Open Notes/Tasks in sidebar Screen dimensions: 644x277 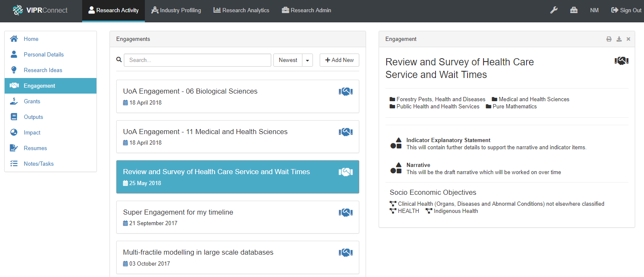pos(51,164)
